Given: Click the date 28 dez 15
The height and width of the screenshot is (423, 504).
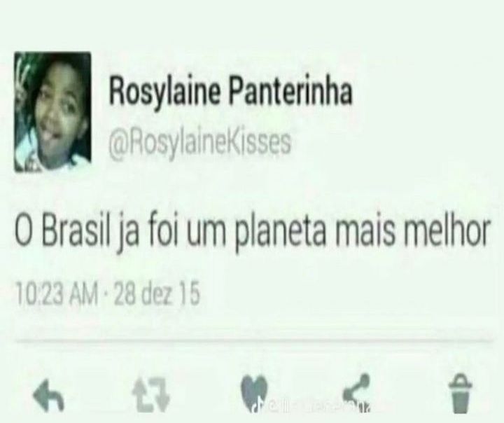Looking at the screenshot, I should tap(157, 294).
